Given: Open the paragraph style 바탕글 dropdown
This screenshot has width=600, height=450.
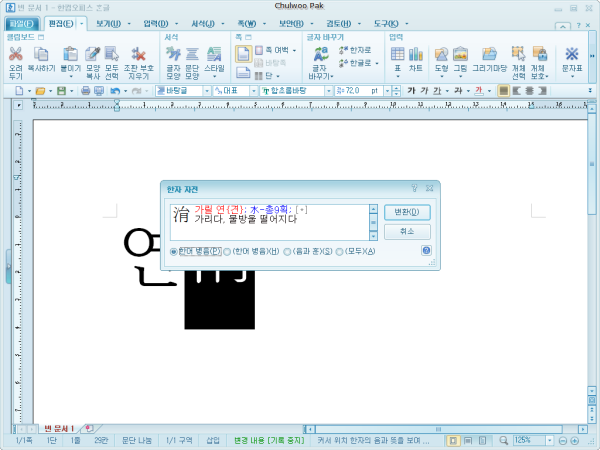Looking at the screenshot, I should (207, 91).
